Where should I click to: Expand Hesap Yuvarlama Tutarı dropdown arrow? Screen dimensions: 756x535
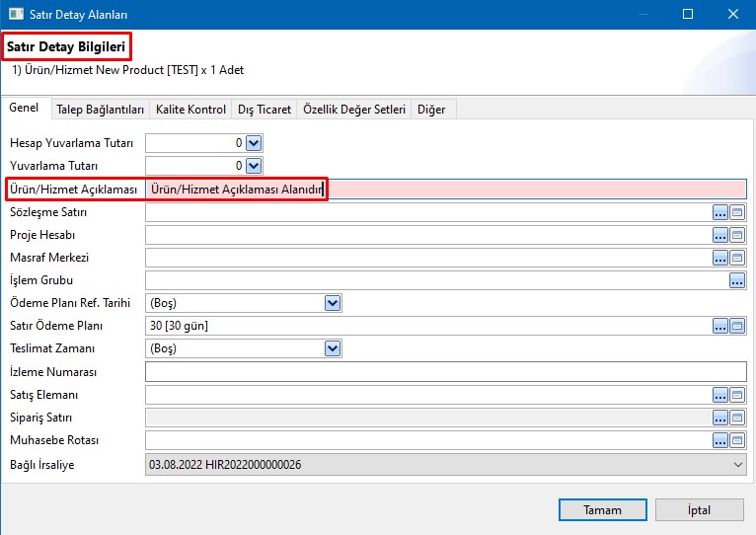[x=253, y=143]
